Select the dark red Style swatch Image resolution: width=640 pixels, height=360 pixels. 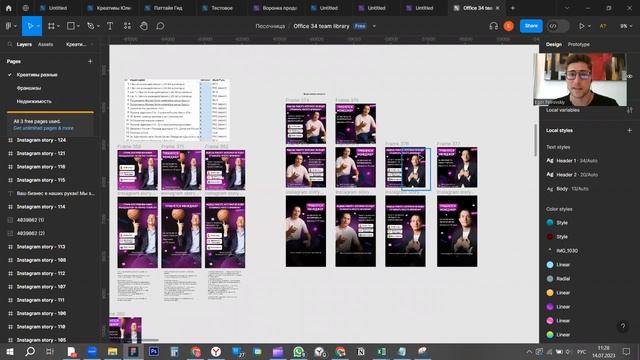(550, 236)
